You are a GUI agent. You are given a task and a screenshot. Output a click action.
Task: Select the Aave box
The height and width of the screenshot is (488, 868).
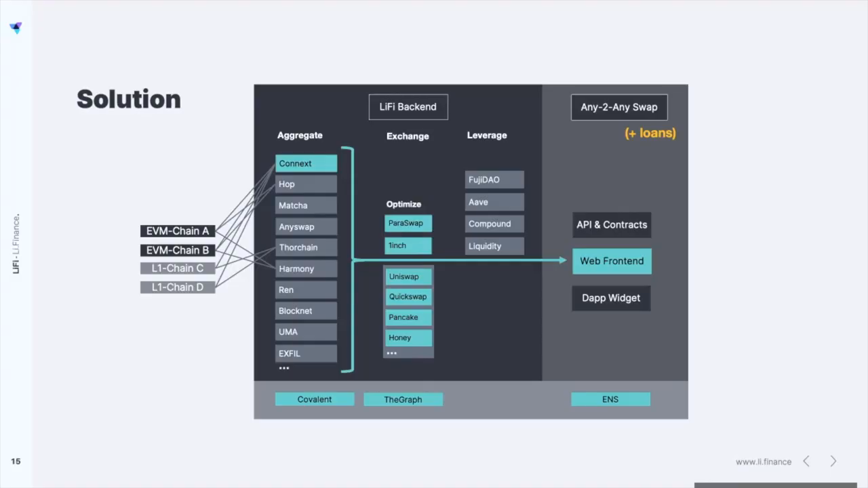click(x=494, y=202)
